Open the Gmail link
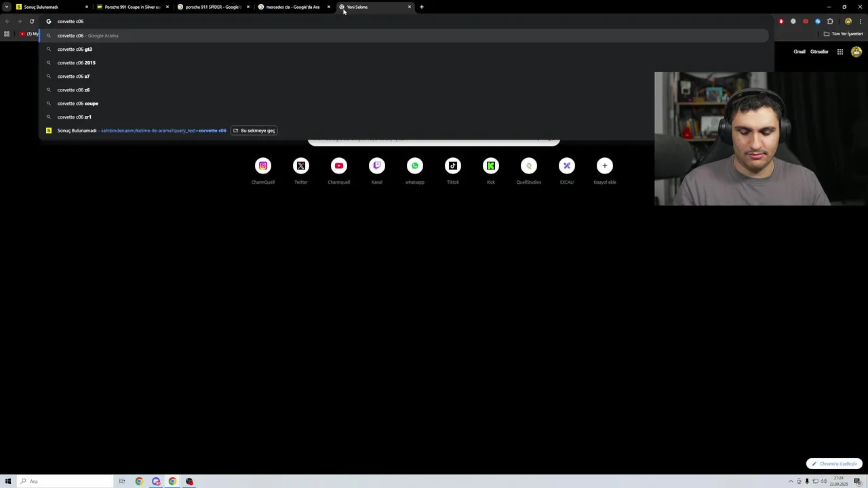This screenshot has width=868, height=488. click(x=800, y=52)
